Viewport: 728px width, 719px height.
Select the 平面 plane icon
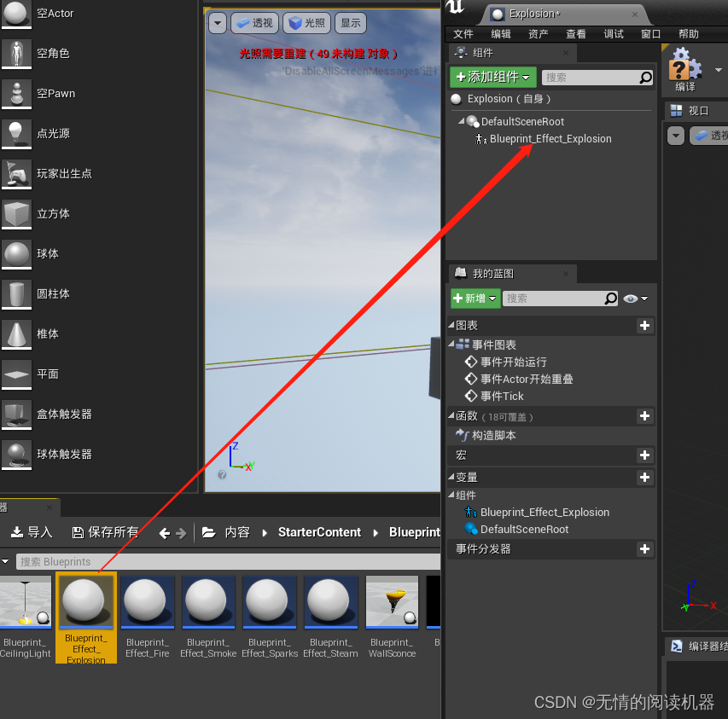coord(17,374)
